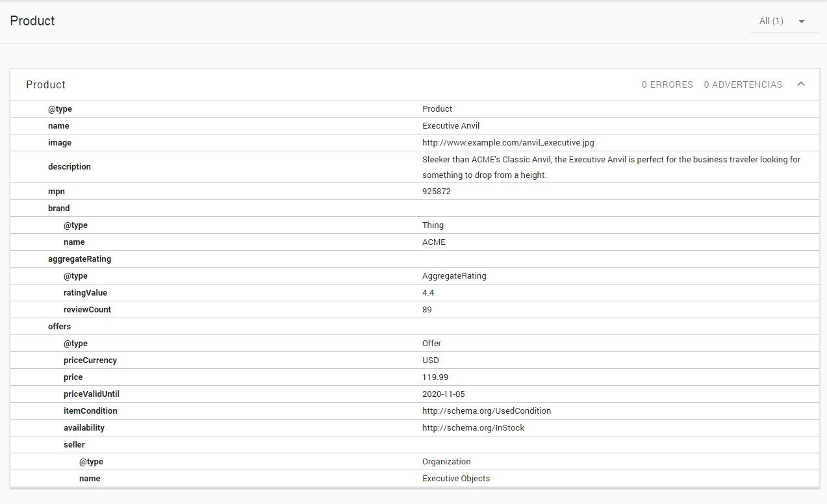The width and height of the screenshot is (827, 504).
Task: Click the 0 ERRORES counter
Action: click(667, 84)
